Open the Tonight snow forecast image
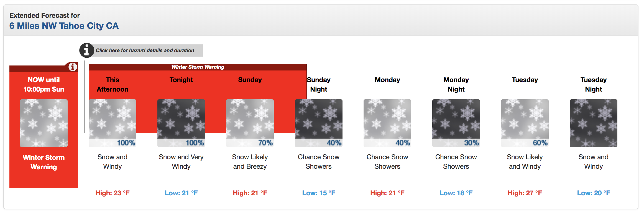 click(181, 123)
